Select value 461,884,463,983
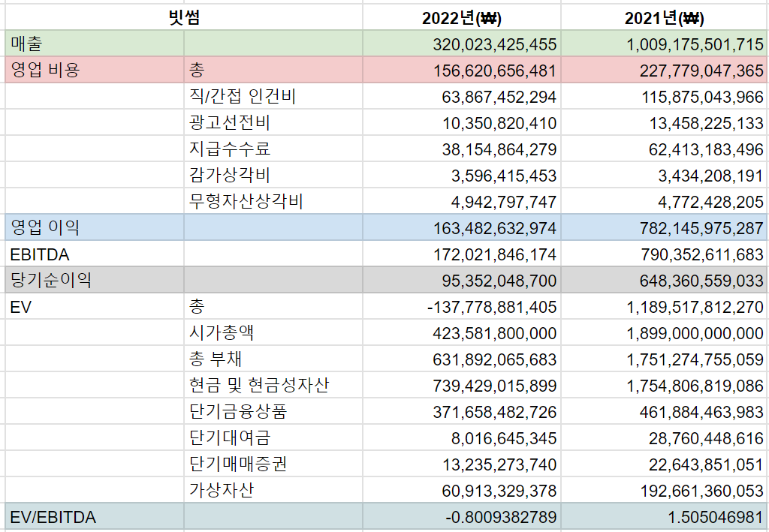Viewport: 769px width, 532px height. tap(701, 413)
